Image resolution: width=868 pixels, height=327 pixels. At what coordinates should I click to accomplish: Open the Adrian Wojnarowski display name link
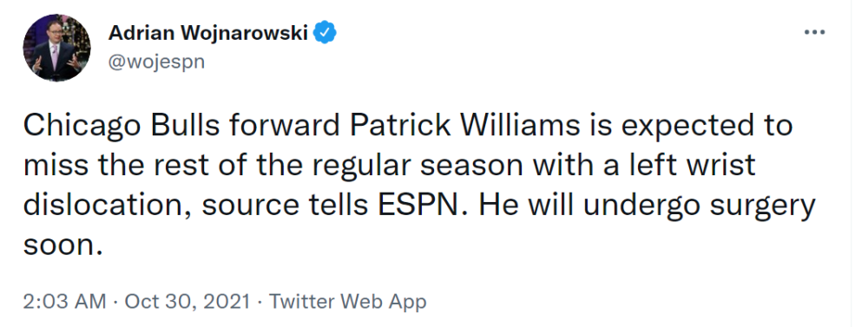(207, 33)
